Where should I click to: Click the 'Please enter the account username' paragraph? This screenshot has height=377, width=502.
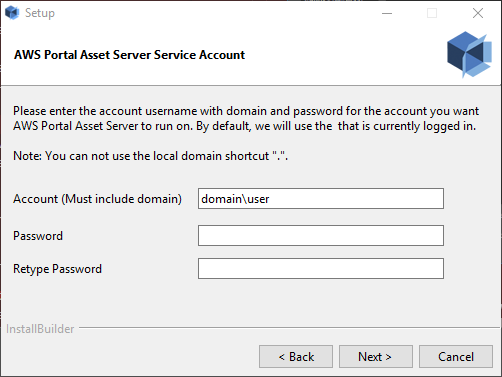point(246,118)
